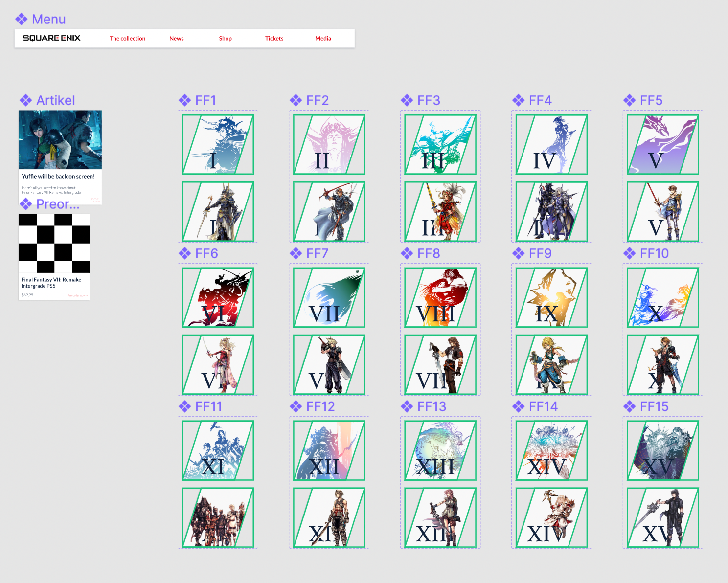Click the component icon next to FF15
Viewport: 728px width, 583px height.
click(629, 406)
